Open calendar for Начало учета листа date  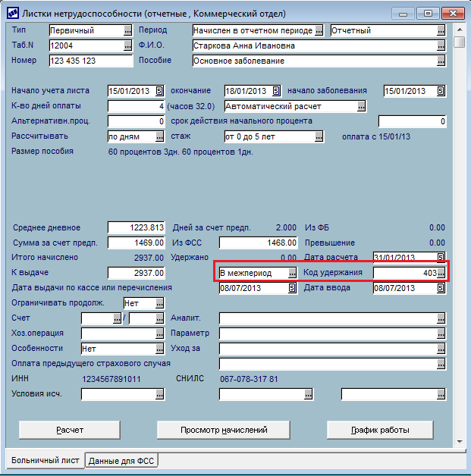159,91
